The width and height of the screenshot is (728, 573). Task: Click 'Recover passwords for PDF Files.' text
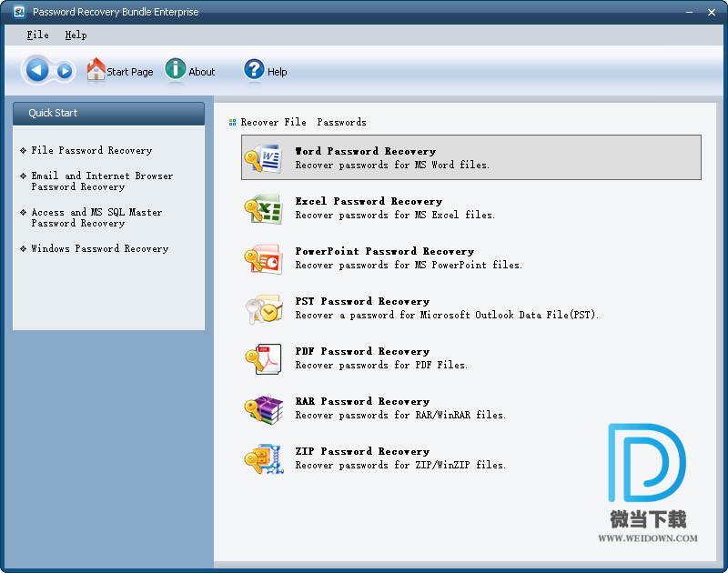[381, 366]
